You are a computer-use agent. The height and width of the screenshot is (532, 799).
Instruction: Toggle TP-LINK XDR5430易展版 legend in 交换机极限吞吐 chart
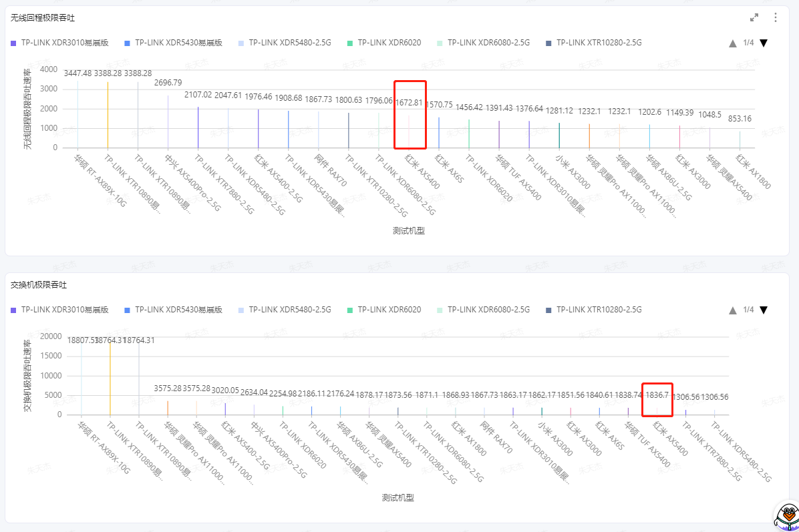173,310
